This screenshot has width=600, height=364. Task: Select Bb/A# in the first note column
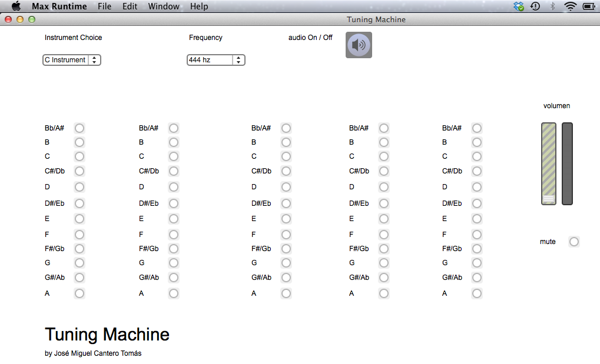79,128
